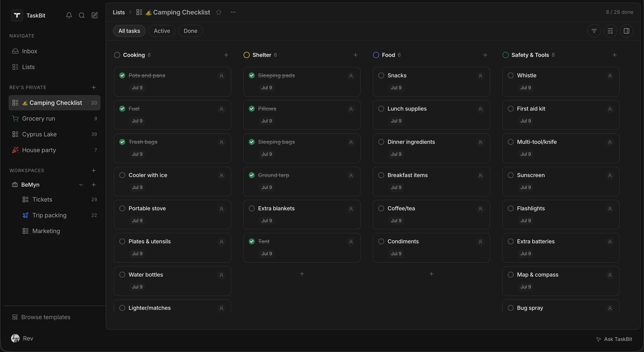
Task: Mark Dinner ingredients as done
Action: [381, 142]
